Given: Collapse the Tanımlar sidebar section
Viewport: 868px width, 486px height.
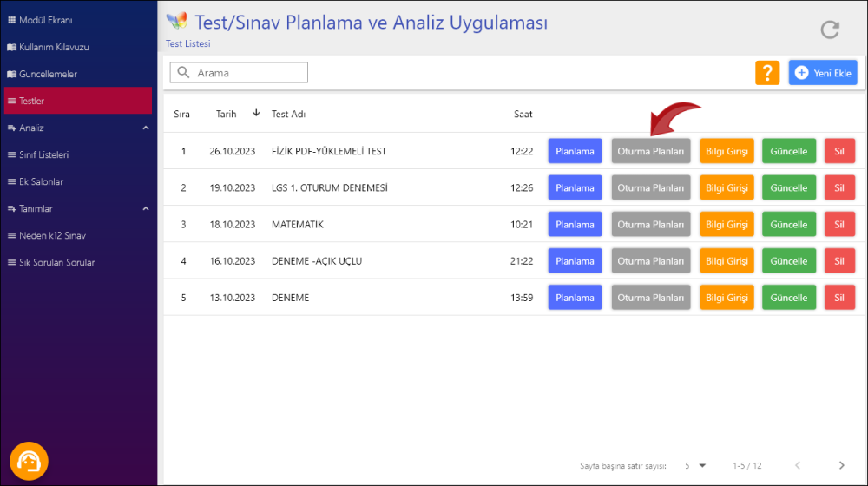Looking at the screenshot, I should click(145, 209).
